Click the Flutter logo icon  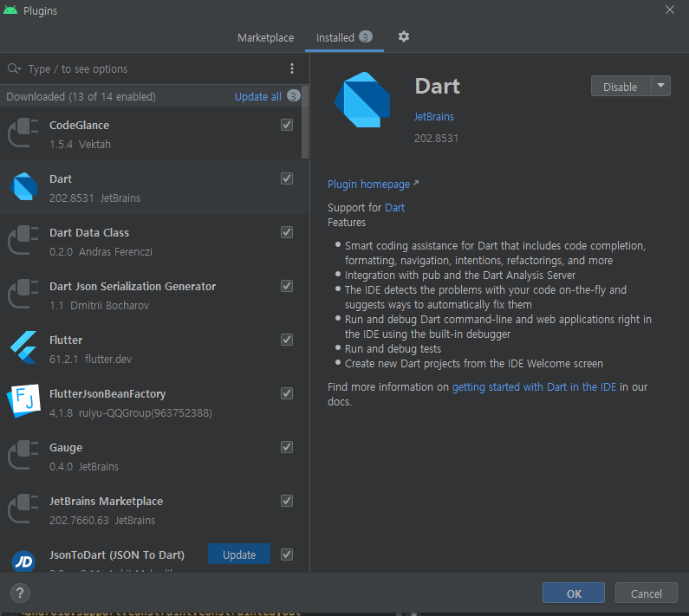point(23,347)
